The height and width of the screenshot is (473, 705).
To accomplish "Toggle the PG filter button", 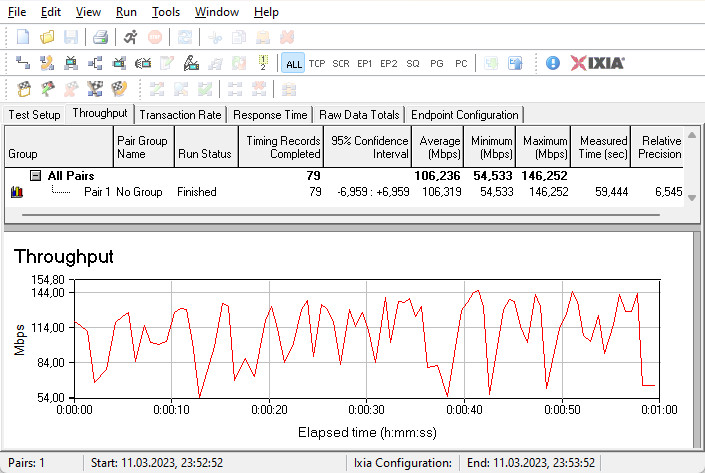I will (437, 63).
